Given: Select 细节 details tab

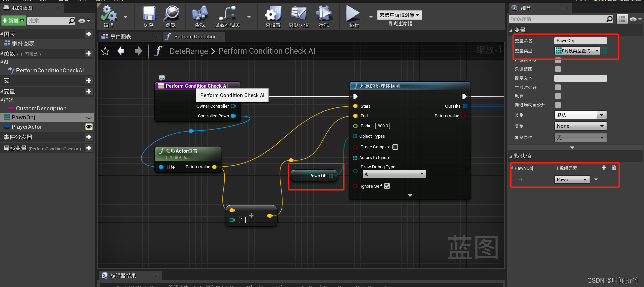Looking at the screenshot, I should click(526, 8).
